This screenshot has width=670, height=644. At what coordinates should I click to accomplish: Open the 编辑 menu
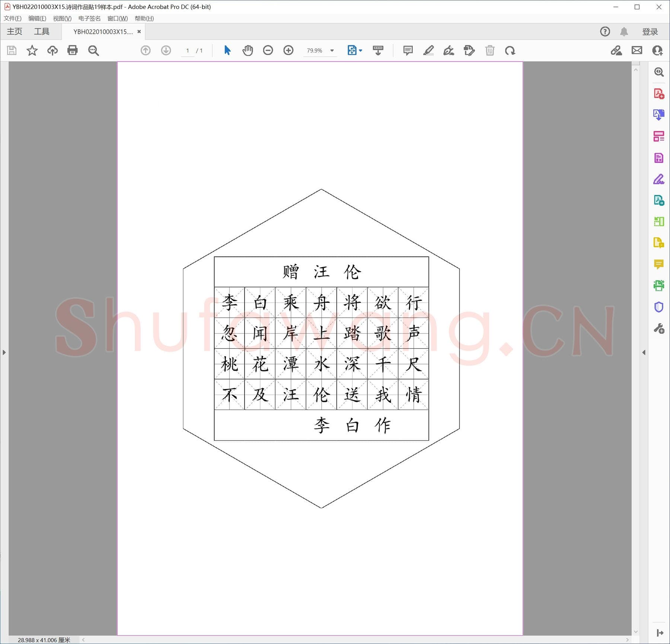coord(37,18)
